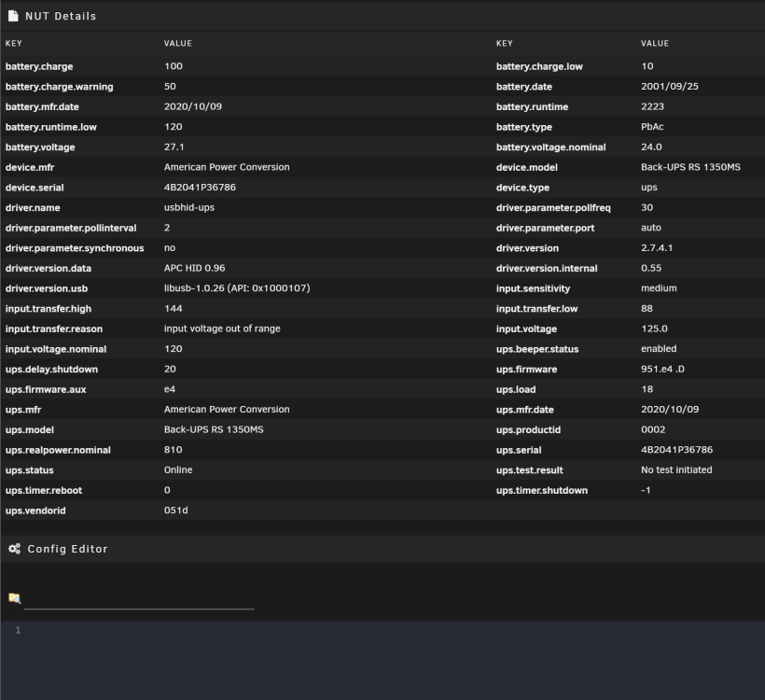Click the Config Editor section title

(67, 549)
